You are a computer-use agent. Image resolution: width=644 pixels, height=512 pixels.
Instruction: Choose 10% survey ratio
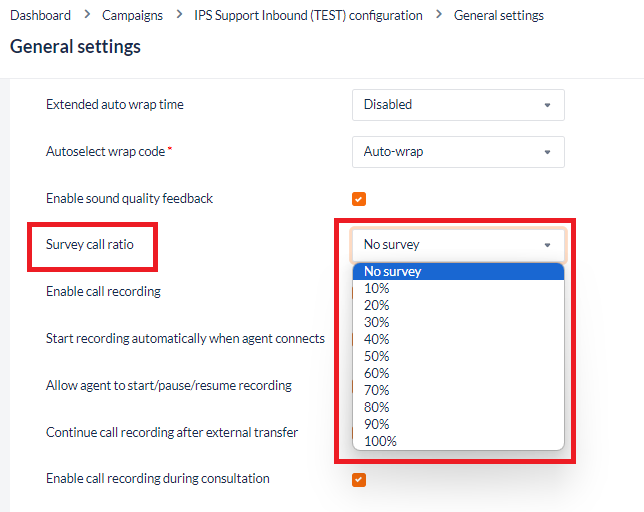pyautogui.click(x=377, y=288)
